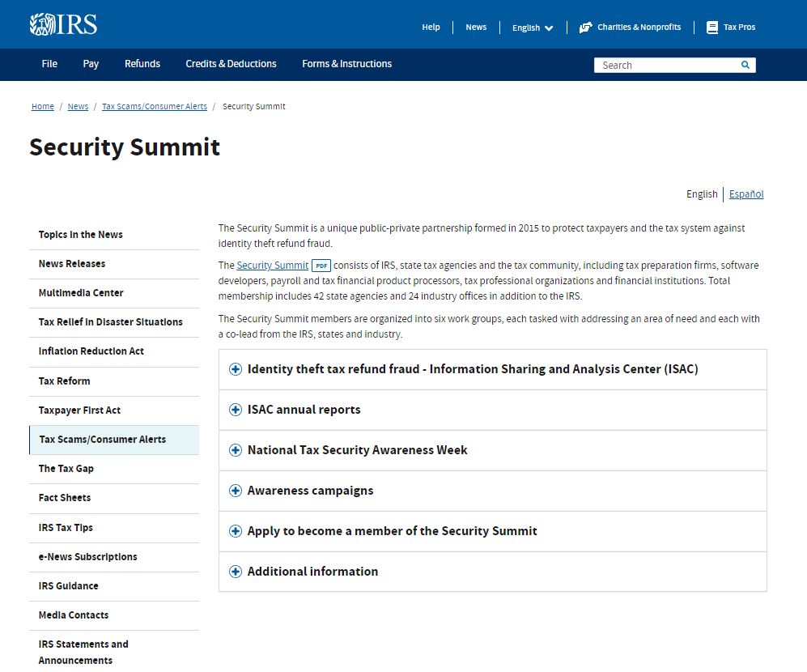Go to News breadcrumb link
This screenshot has height=672, width=807.
click(x=78, y=107)
